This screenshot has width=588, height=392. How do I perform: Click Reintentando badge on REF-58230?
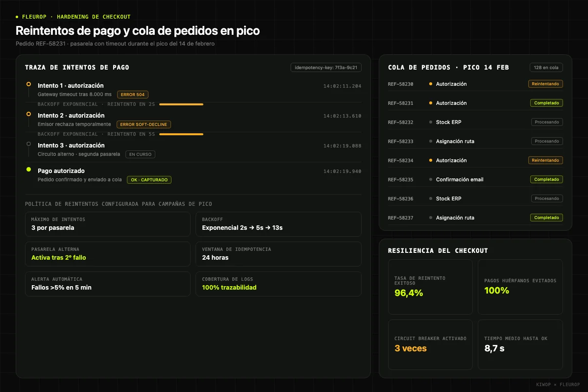[545, 84]
